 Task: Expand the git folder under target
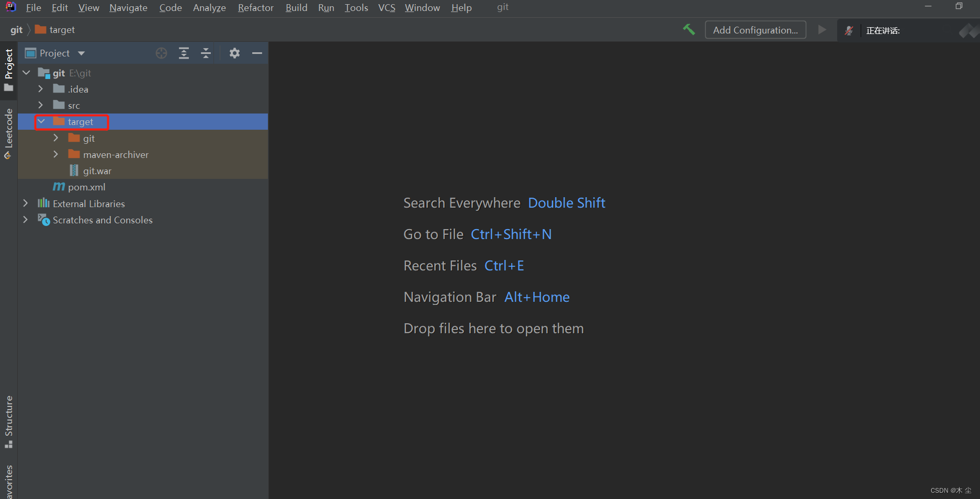pos(56,138)
